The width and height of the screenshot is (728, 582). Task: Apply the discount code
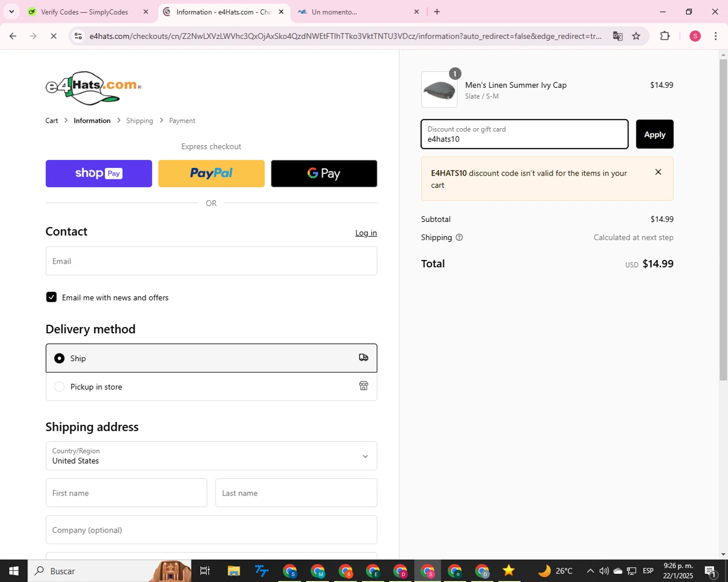tap(655, 134)
